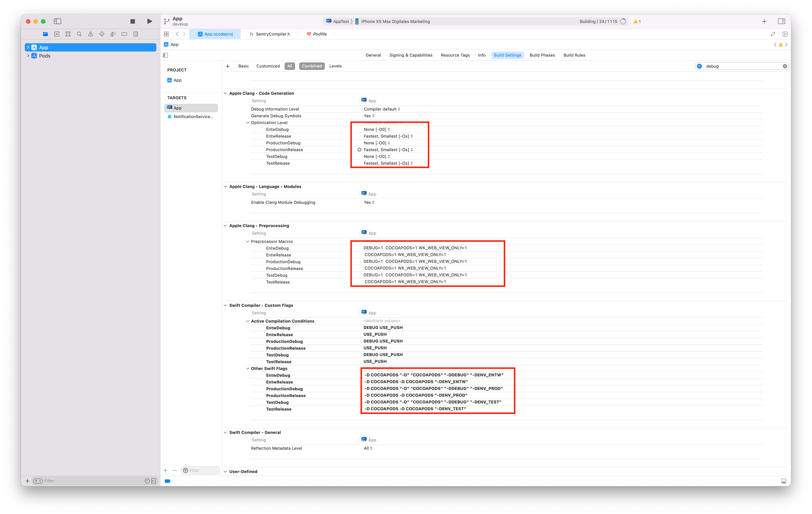Open the Report navigator icon
812x514 pixels.
point(135,34)
